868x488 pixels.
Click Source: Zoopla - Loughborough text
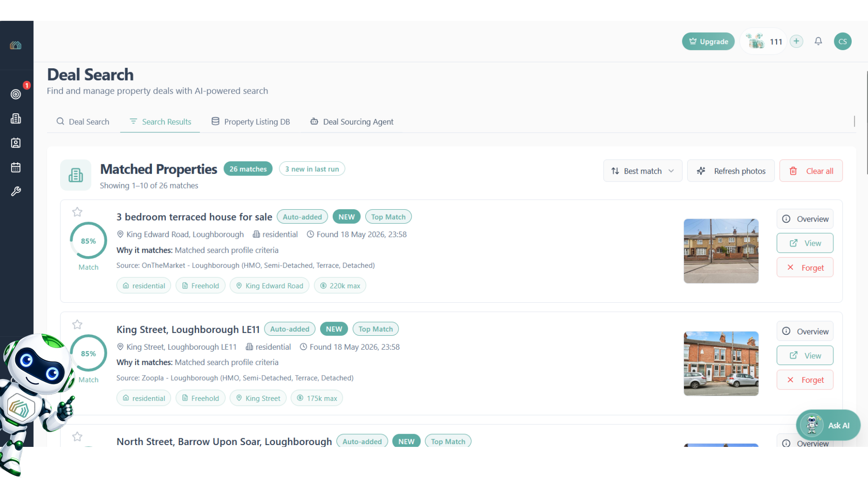point(235,378)
